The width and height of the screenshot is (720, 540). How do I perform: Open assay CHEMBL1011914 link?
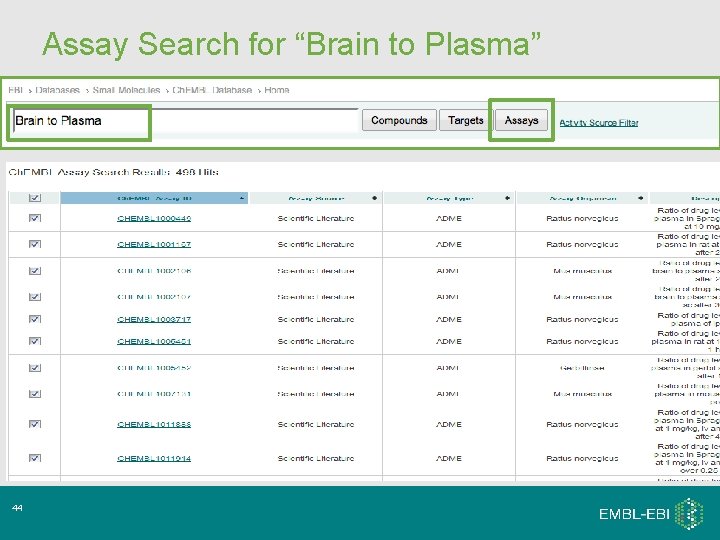pos(154,459)
